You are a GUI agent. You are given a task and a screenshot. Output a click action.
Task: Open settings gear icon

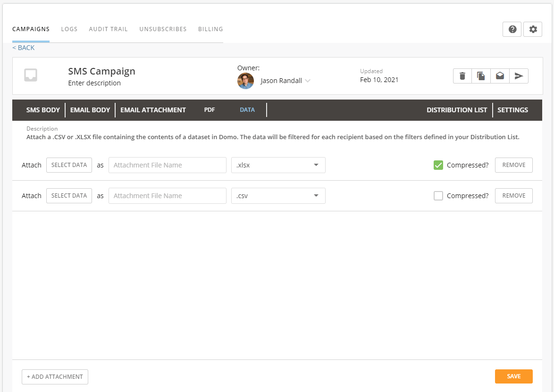coord(533,29)
